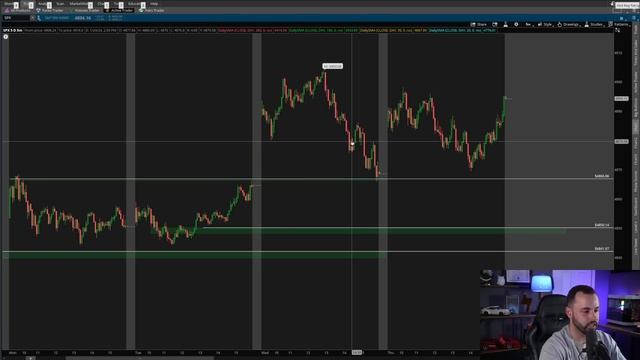Viewport: 640px width, 360px height.
Task: Select the Pairs Trader sub-tab
Action: (x=152, y=11)
